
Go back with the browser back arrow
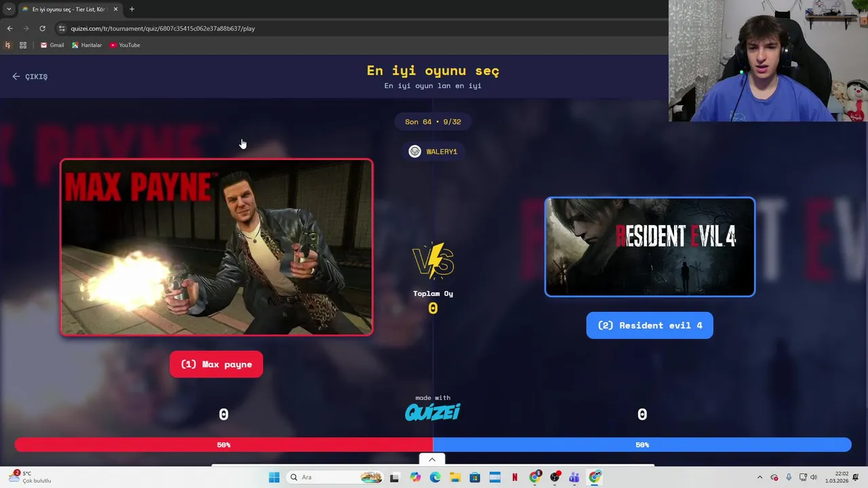(9, 28)
